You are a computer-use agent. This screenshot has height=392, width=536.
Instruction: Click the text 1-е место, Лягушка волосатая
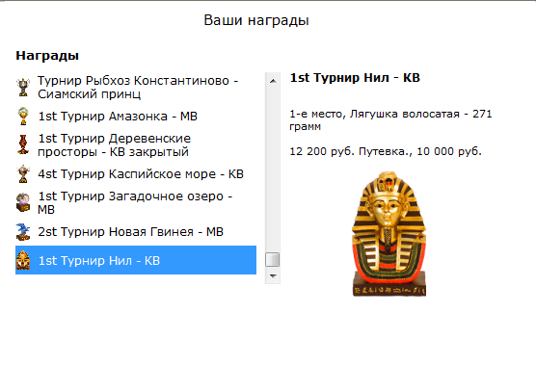pos(374,114)
